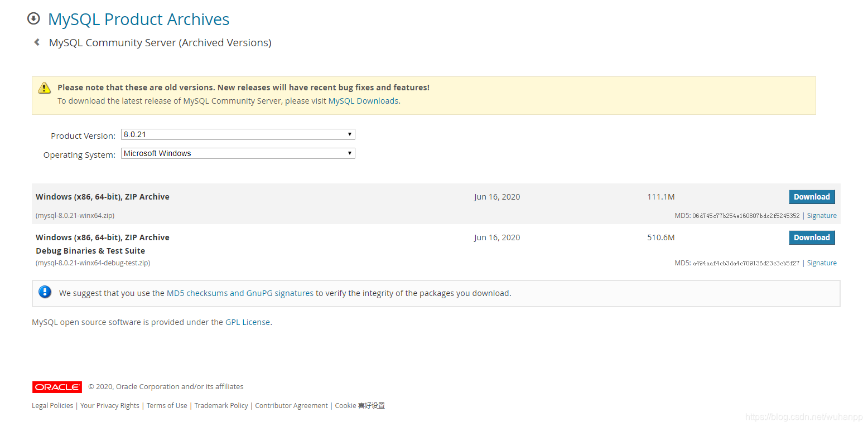Open the Operating System dropdown showing Microsoft Windows
This screenshot has height=427, width=868.
point(238,153)
